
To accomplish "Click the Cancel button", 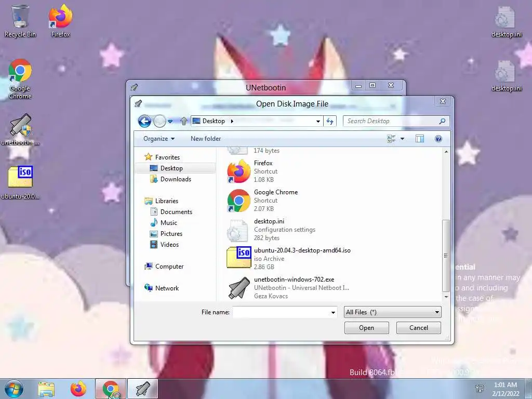I will tap(418, 328).
